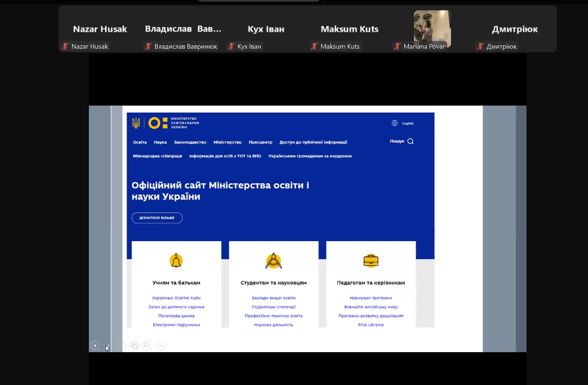Click the yellow briefcase icon

point(371,261)
